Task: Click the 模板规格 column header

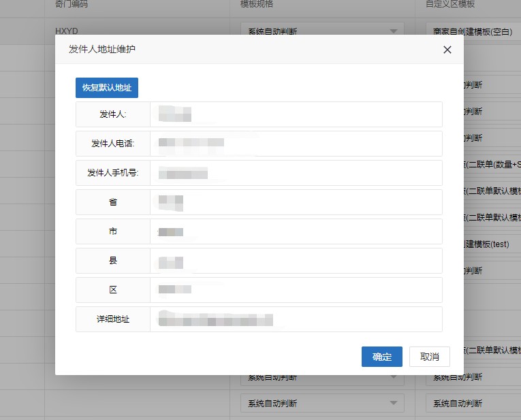Action: point(257,4)
